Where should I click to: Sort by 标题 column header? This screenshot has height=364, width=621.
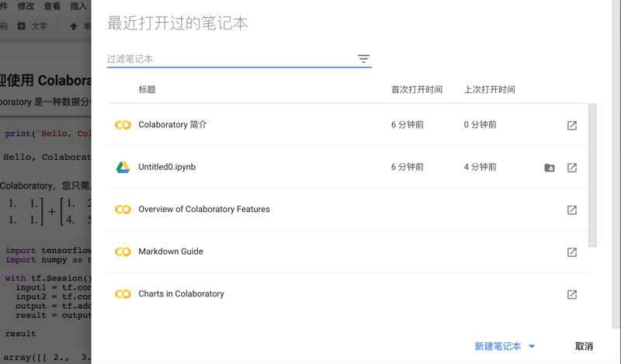coord(147,89)
